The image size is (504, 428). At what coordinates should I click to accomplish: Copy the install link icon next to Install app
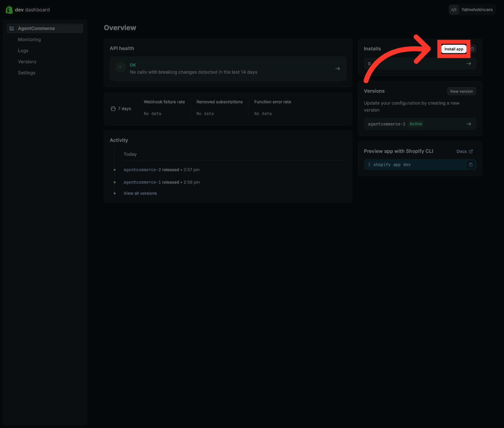pyautogui.click(x=472, y=49)
